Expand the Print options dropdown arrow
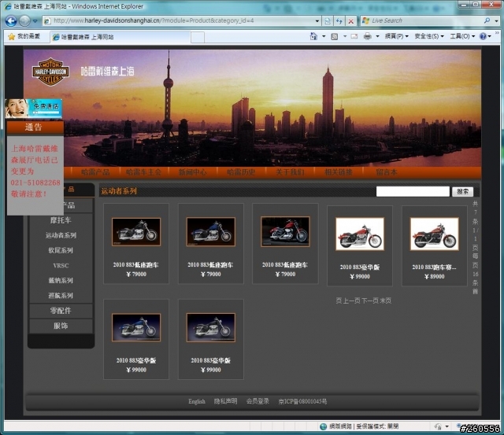 pyautogui.click(x=378, y=37)
